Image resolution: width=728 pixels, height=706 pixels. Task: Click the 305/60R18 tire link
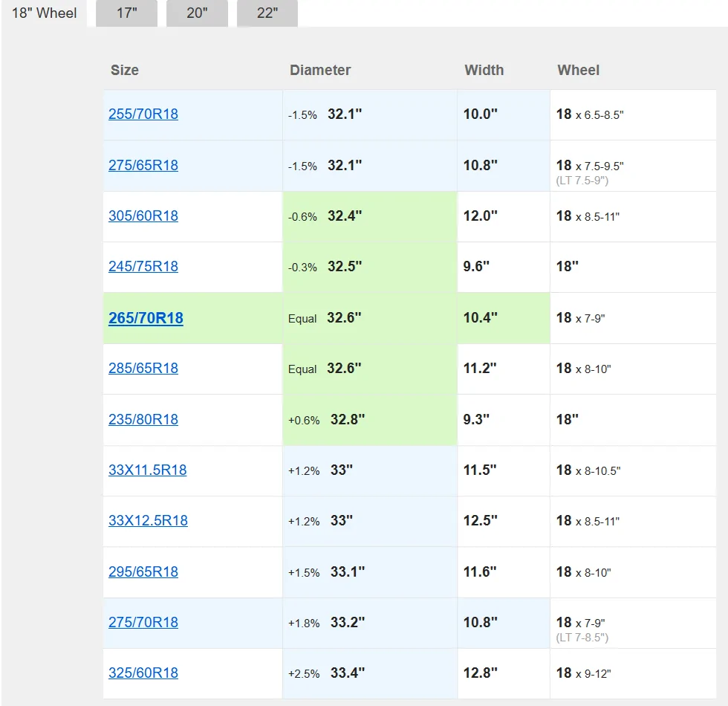click(143, 216)
